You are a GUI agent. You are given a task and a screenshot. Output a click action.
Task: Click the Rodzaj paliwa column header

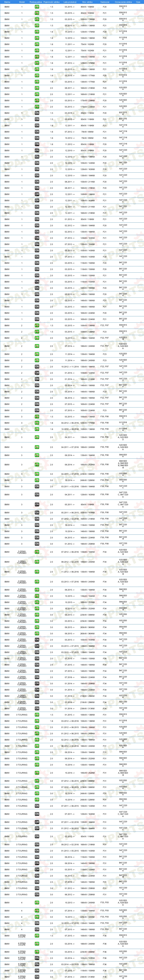[x=35, y=2]
